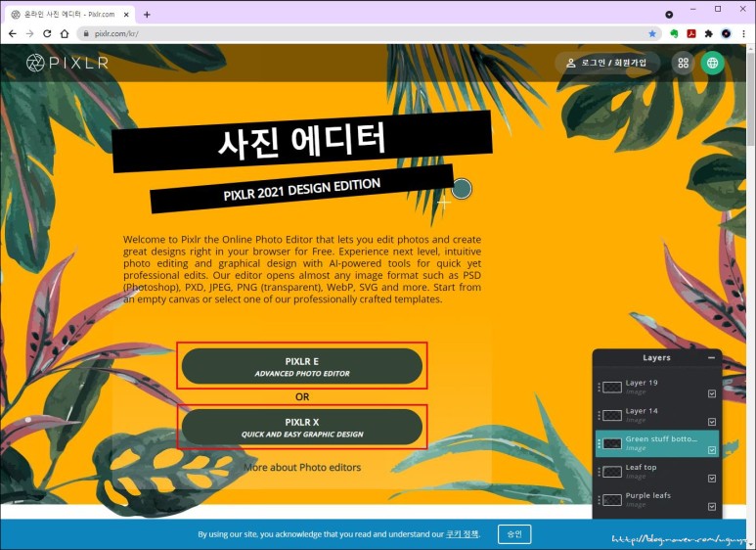This screenshot has width=756, height=550.
Task: Click the 사진 에디터 headline banner
Action: coord(302,141)
